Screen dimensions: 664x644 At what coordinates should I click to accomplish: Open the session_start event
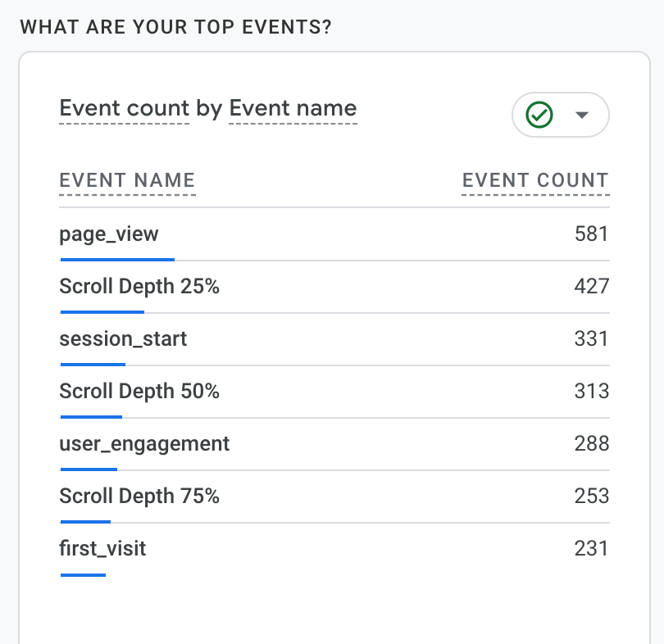123,339
